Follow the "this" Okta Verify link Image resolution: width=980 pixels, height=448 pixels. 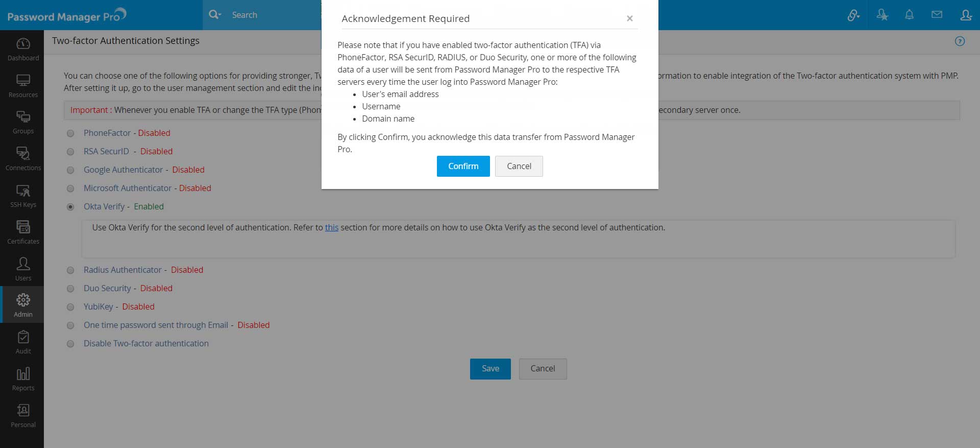click(x=332, y=228)
